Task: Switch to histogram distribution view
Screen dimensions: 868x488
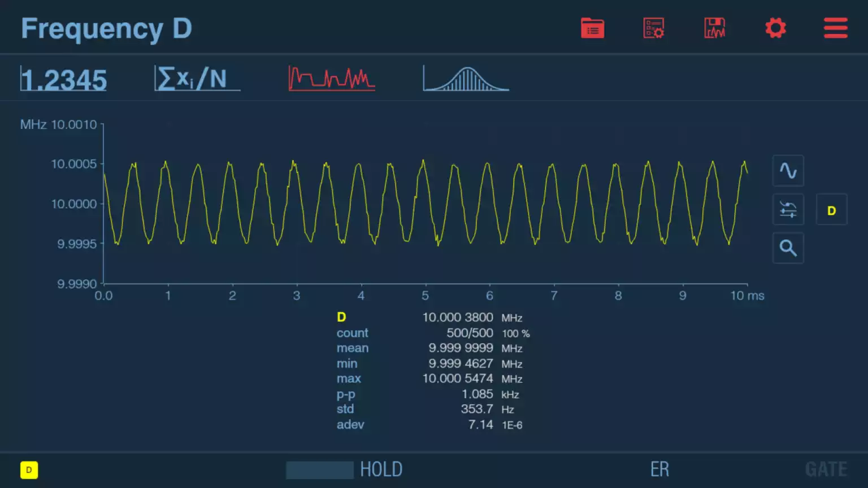Action: point(466,79)
